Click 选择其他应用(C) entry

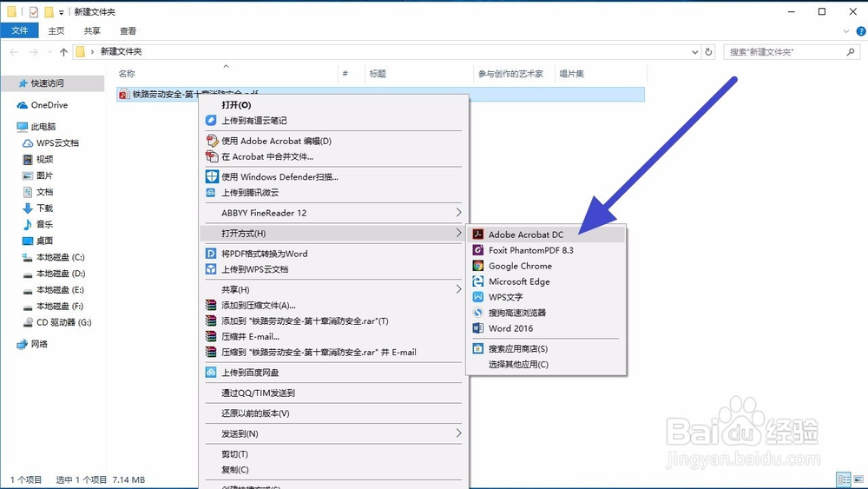point(546,364)
